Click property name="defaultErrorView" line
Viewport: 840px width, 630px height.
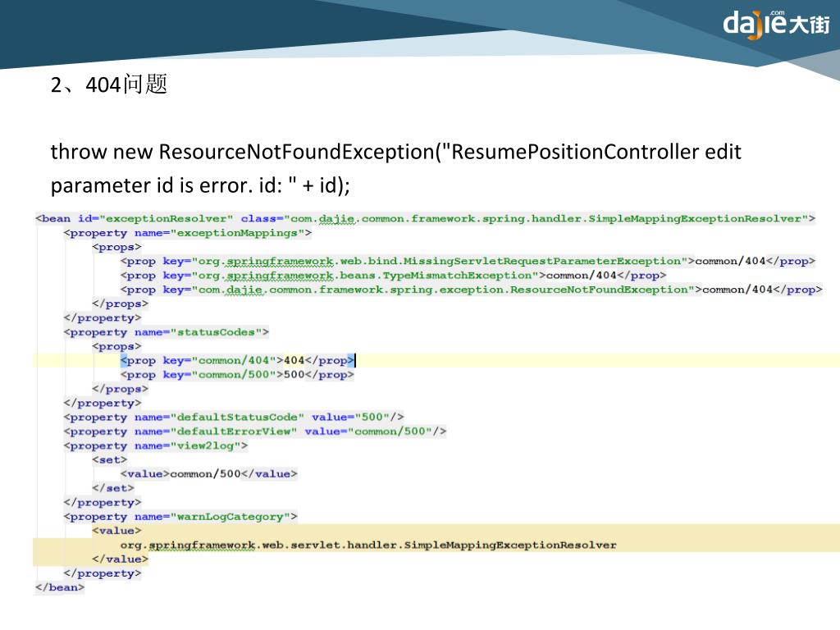click(255, 431)
